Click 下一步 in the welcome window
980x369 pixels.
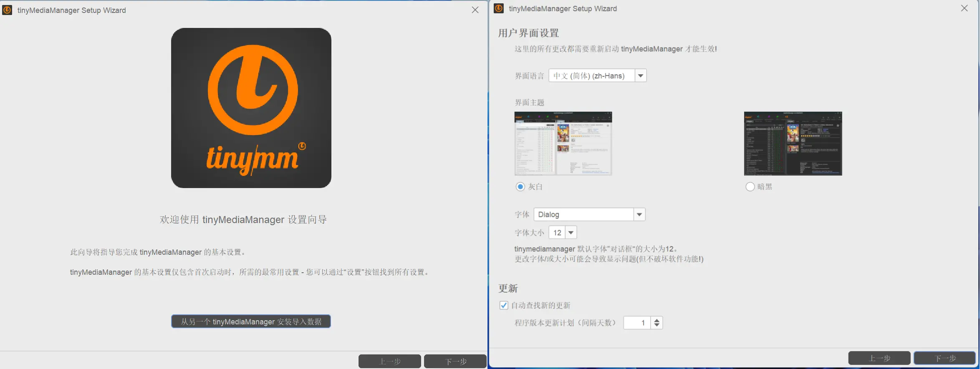[455, 361]
